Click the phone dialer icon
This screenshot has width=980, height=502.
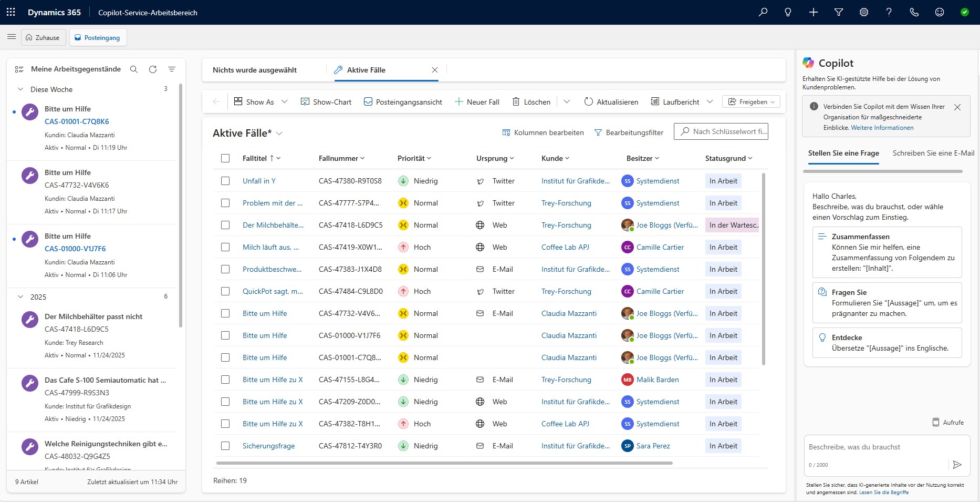(x=914, y=12)
